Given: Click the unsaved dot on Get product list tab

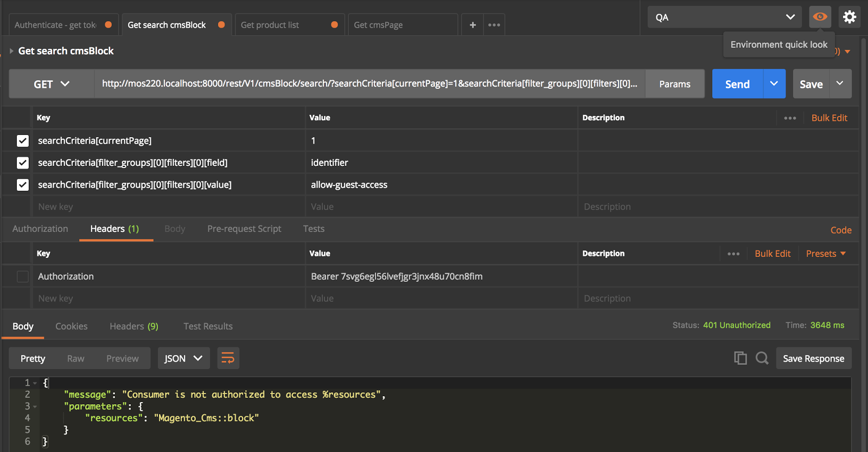Looking at the screenshot, I should 334,25.
